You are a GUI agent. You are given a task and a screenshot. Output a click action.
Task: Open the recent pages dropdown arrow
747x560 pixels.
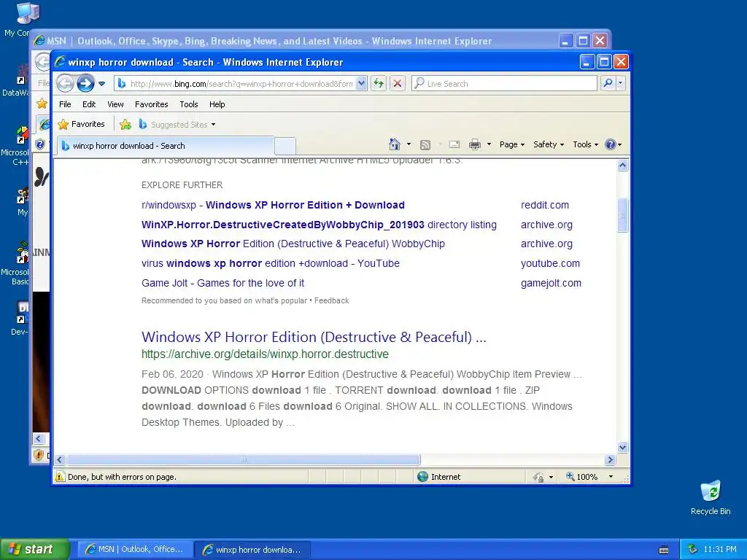(x=101, y=84)
